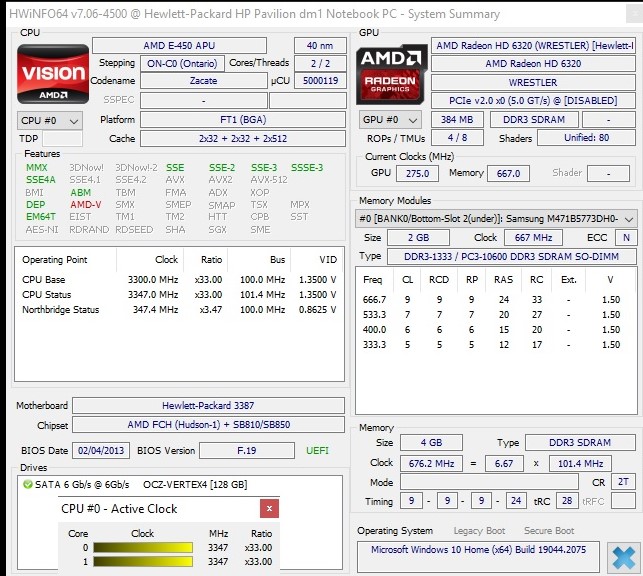Click the 40 nm process field

click(320, 46)
